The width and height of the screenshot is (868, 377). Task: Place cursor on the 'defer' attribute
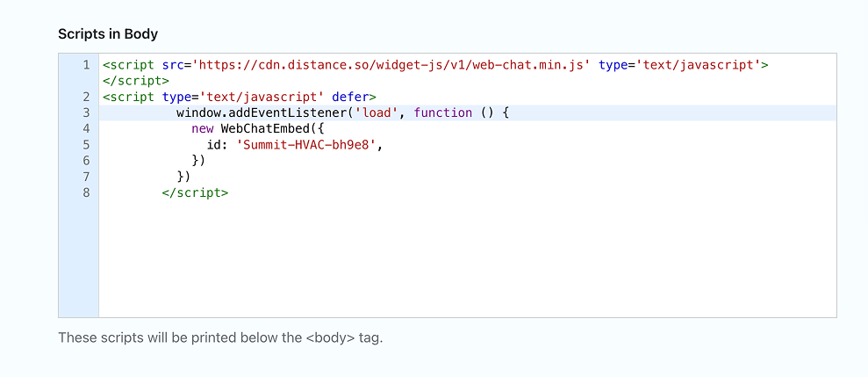(x=353, y=97)
